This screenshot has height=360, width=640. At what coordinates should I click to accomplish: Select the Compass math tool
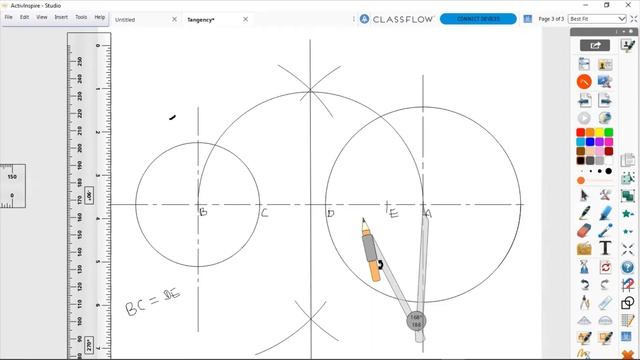[584, 302]
